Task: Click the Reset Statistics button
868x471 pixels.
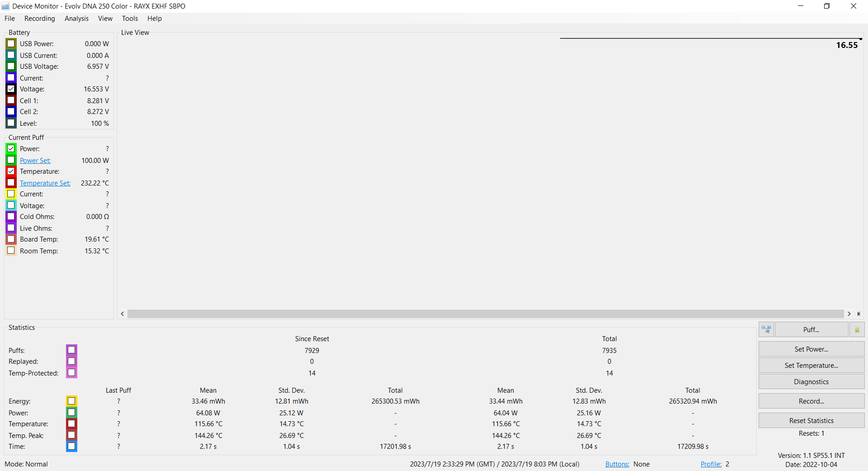Action: click(811, 421)
